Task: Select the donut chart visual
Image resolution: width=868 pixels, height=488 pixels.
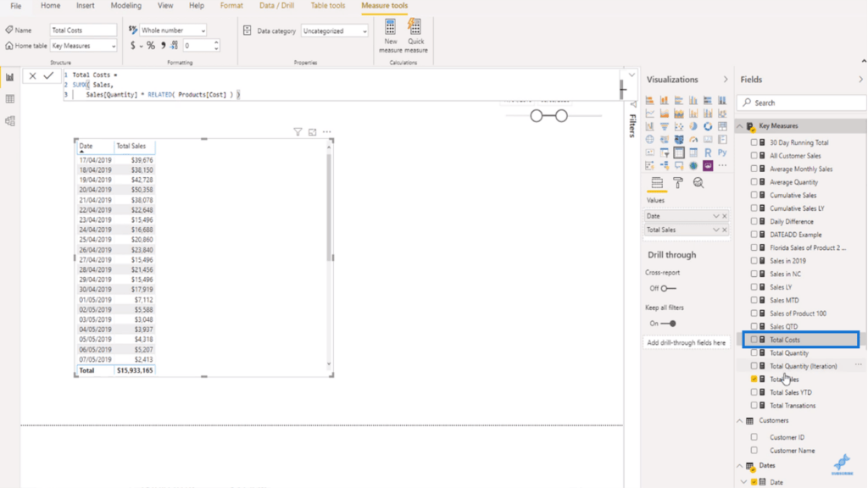Action: pos(708,127)
